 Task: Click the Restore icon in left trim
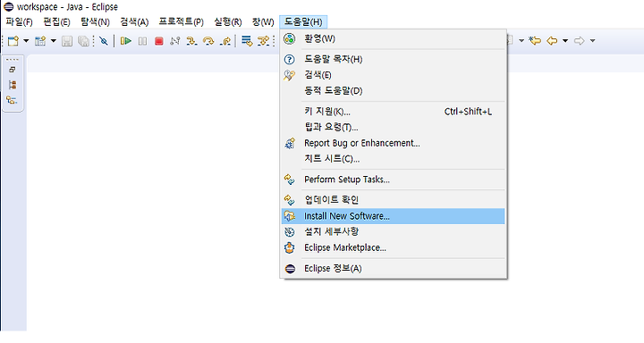coord(13,70)
